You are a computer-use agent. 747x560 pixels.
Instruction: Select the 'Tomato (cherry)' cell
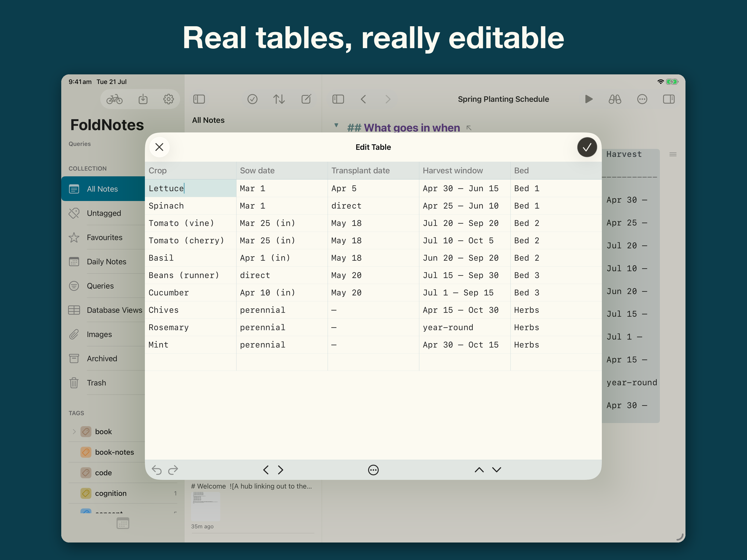(191, 240)
